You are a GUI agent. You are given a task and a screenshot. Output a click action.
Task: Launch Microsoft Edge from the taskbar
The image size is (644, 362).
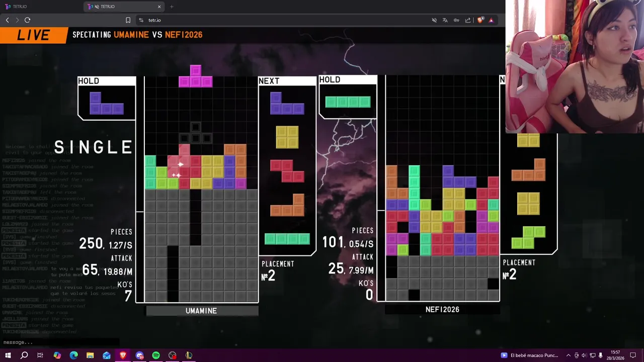73,355
